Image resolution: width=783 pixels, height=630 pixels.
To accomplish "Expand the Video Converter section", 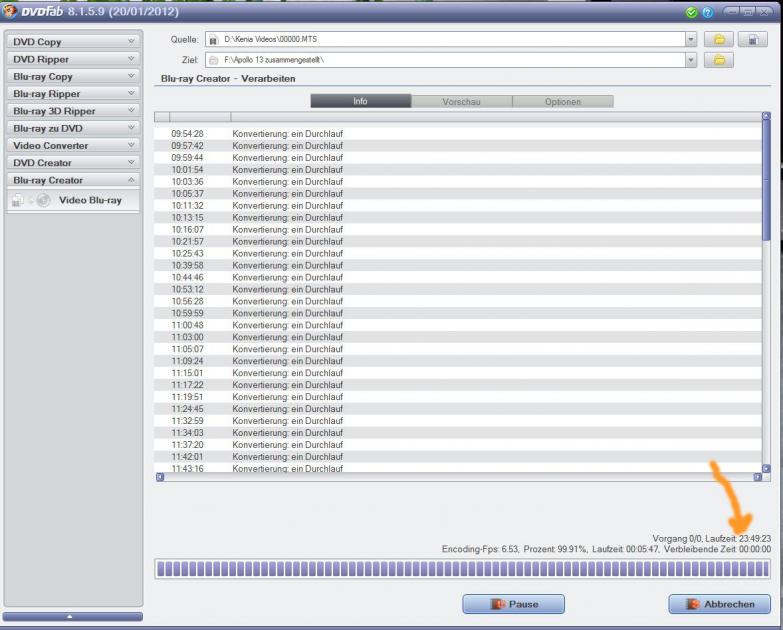I will click(x=73, y=145).
